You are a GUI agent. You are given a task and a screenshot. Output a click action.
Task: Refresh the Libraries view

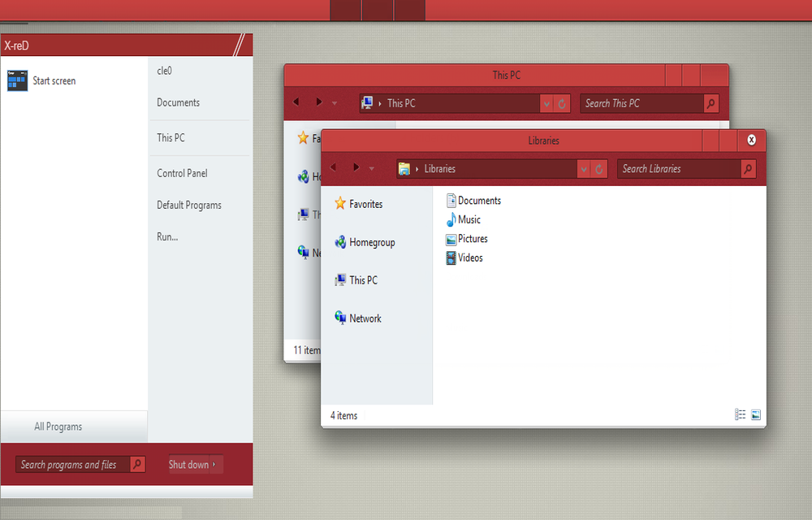pyautogui.click(x=598, y=168)
